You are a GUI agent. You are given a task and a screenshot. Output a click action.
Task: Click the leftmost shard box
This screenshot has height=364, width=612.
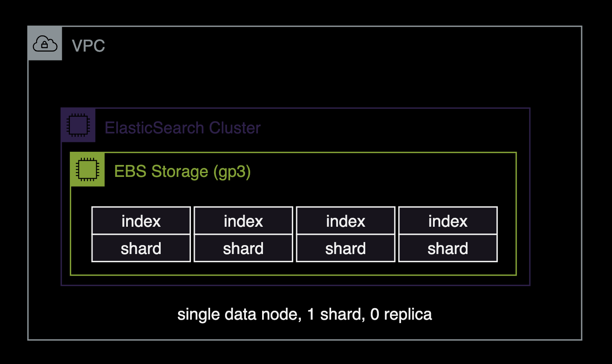coord(141,248)
